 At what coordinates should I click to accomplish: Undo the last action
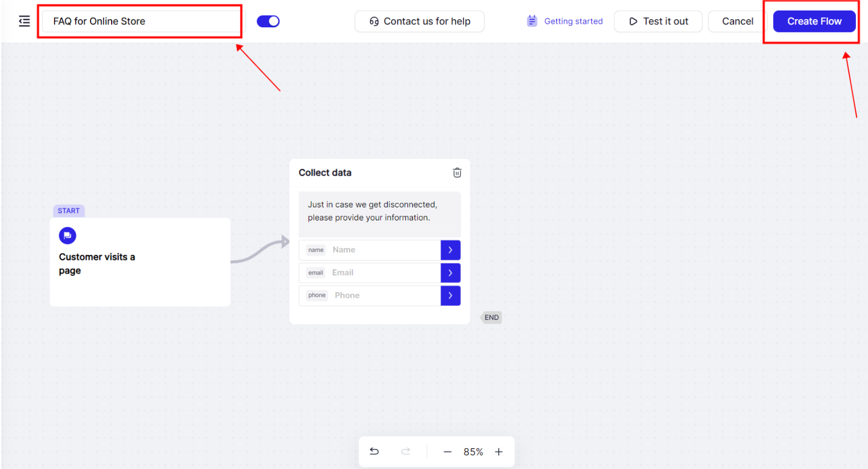point(374,451)
